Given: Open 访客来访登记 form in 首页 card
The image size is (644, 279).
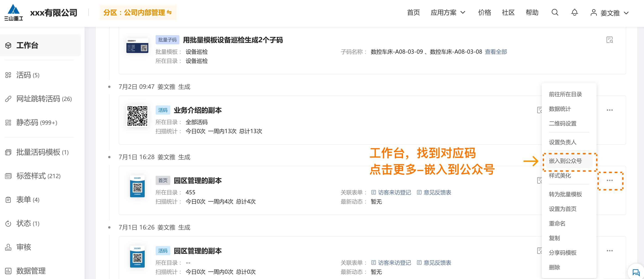Looking at the screenshot, I should tap(394, 192).
